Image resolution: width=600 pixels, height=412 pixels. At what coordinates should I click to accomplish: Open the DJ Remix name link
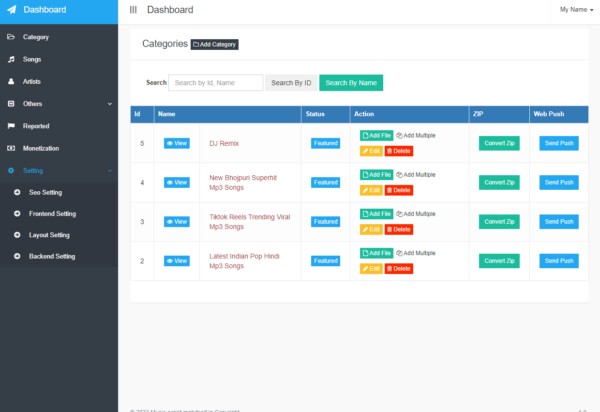pos(224,143)
